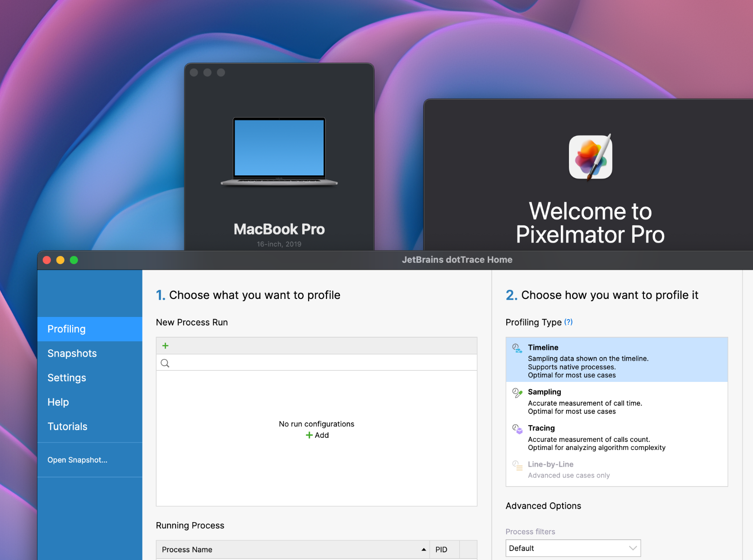Click 'New Process Run' heading
This screenshot has height=560, width=753.
point(192,322)
